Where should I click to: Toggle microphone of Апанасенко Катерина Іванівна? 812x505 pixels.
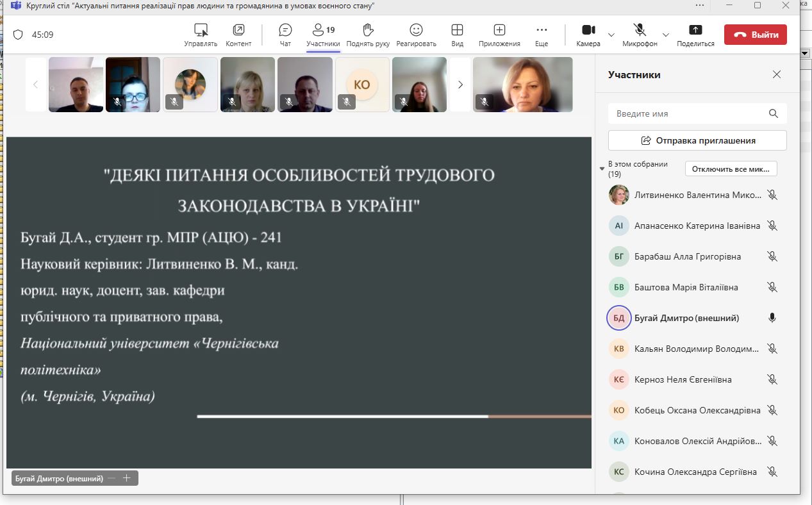pos(772,226)
